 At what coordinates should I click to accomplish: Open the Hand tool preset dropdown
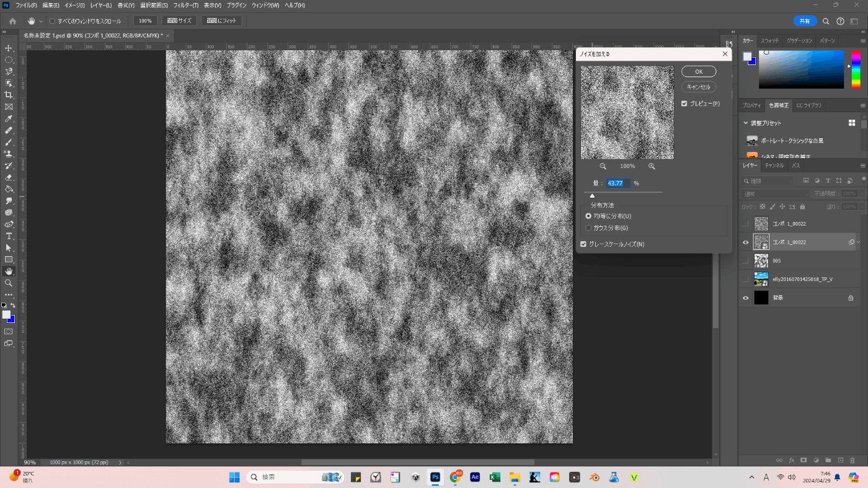click(41, 21)
